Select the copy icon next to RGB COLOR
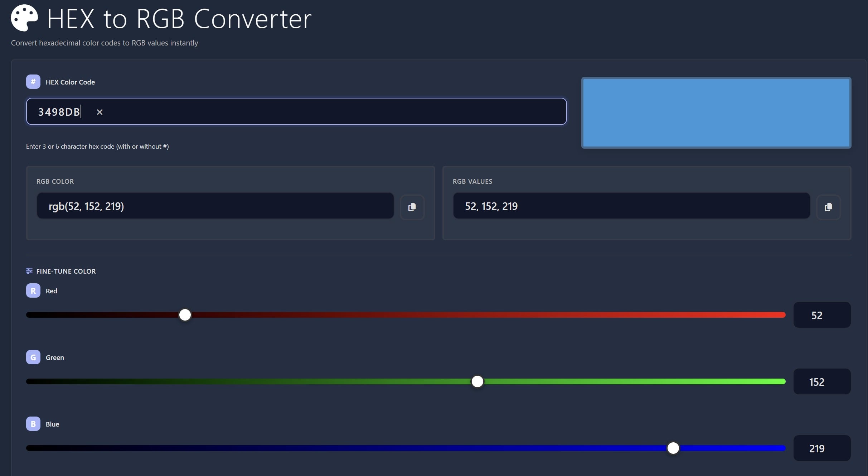 [x=412, y=207]
